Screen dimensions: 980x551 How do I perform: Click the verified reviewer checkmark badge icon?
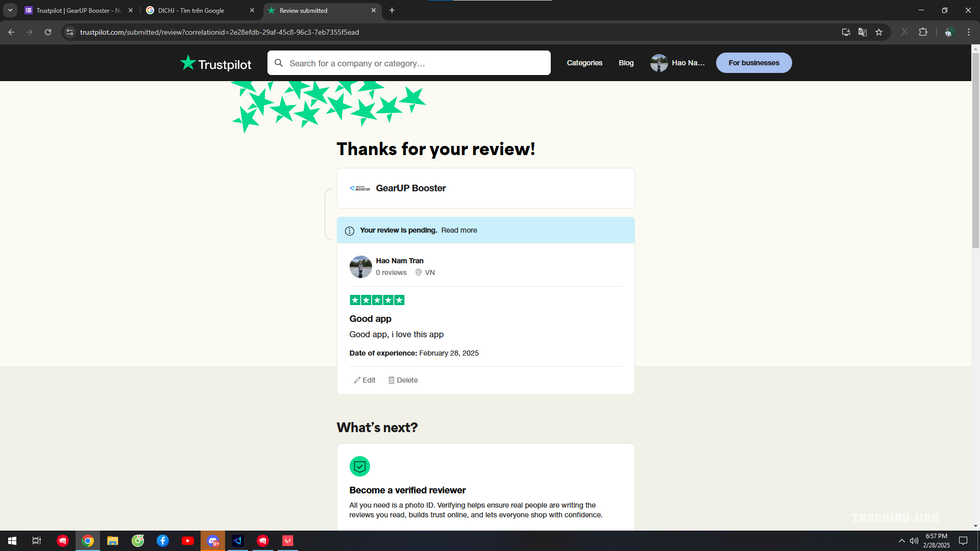click(360, 466)
